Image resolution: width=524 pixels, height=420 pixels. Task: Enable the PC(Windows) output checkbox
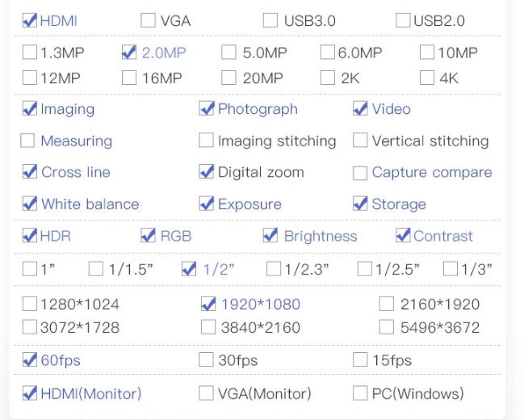point(360,393)
